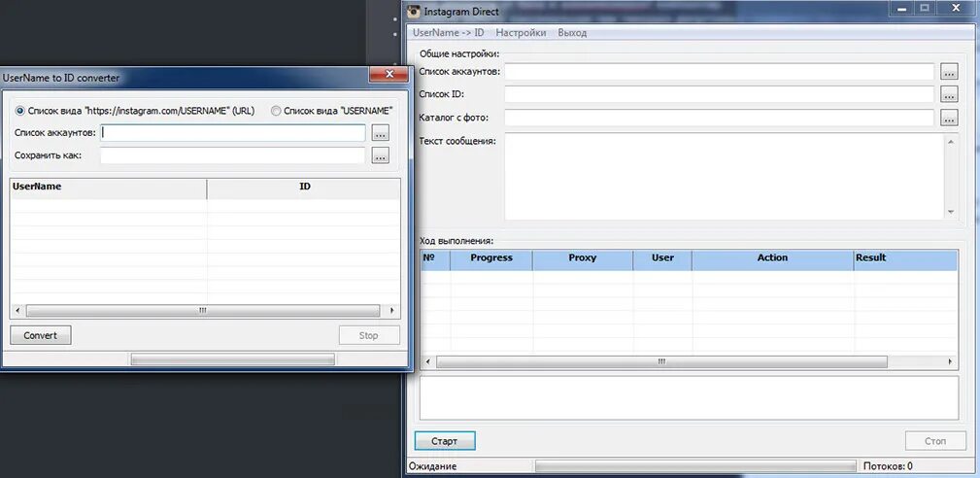Screen dimensions: 980x478
Task: Focus the Каталог с фото input field
Action: (720, 117)
